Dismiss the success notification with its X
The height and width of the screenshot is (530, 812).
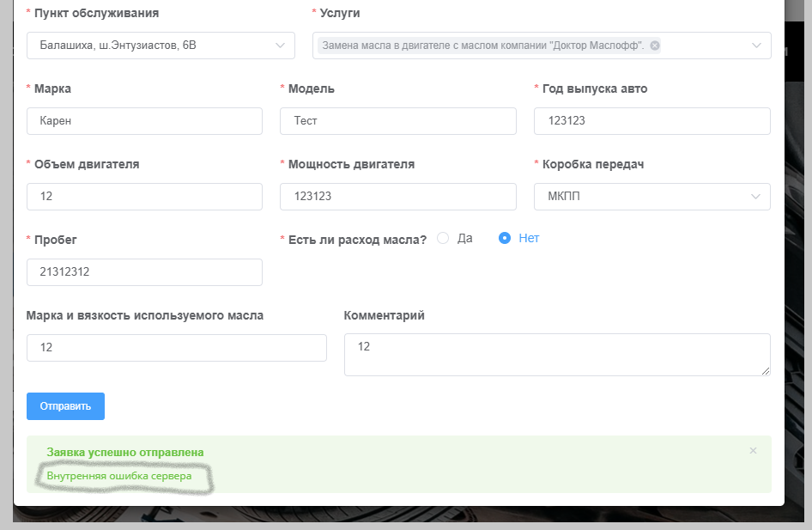coord(753,451)
